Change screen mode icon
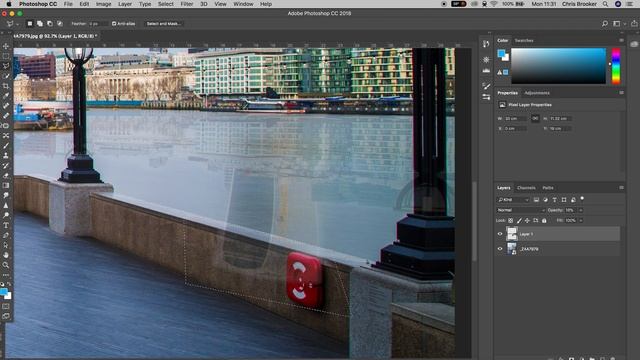 tap(6, 316)
